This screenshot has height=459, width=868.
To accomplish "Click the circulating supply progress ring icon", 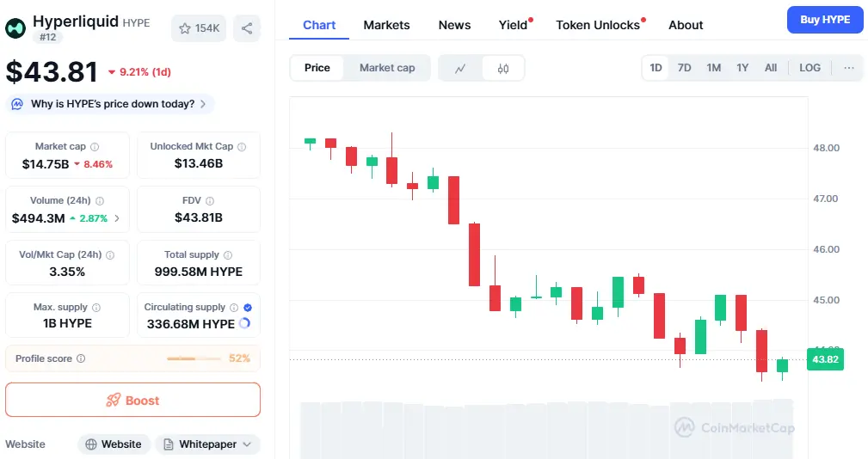I will point(244,323).
